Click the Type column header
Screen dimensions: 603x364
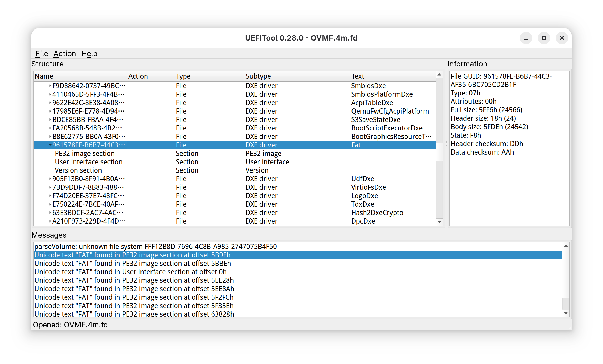tap(210, 76)
